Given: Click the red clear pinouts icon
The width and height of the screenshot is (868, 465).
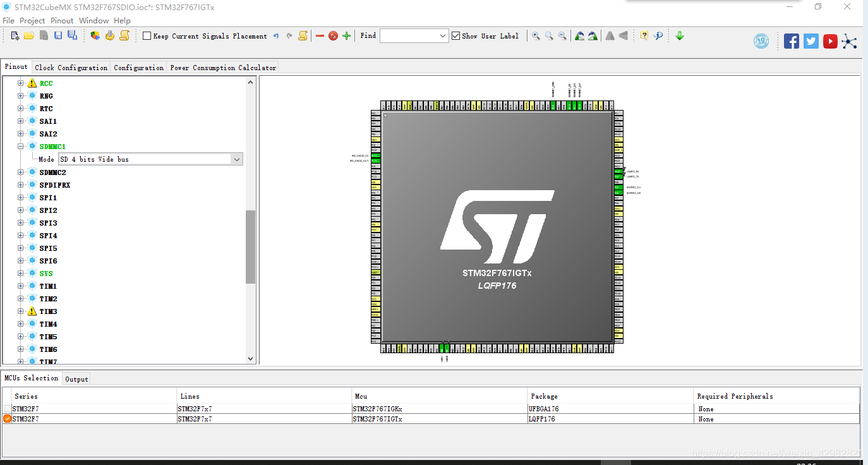Looking at the screenshot, I should (x=333, y=36).
